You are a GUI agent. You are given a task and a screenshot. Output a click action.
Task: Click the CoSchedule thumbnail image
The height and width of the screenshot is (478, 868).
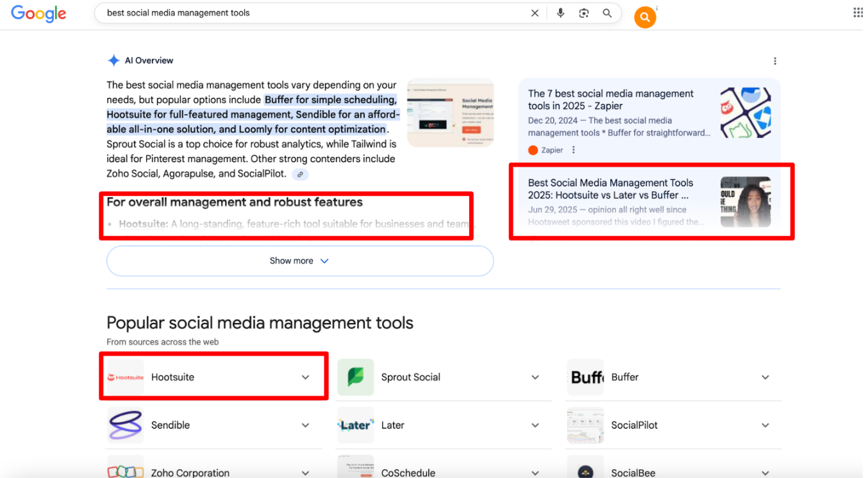[x=355, y=468]
